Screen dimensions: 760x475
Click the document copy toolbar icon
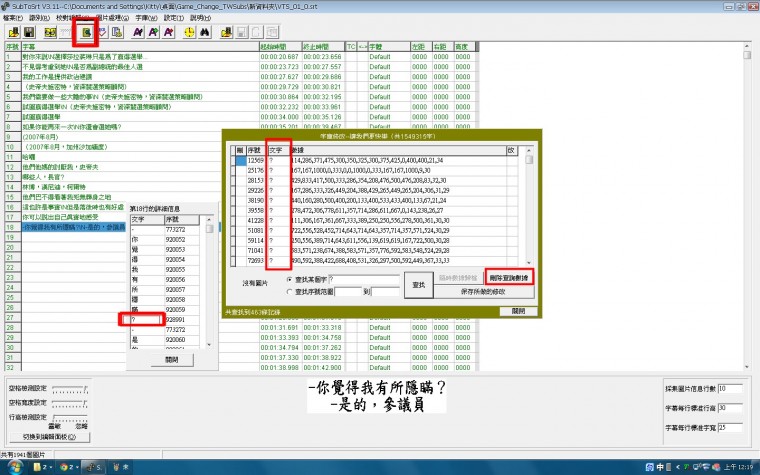click(x=117, y=32)
